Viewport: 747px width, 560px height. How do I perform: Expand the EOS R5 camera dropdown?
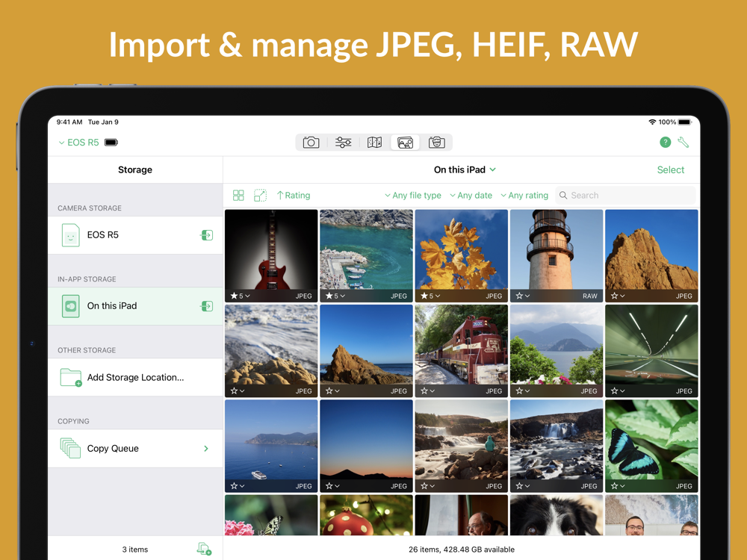(x=78, y=143)
